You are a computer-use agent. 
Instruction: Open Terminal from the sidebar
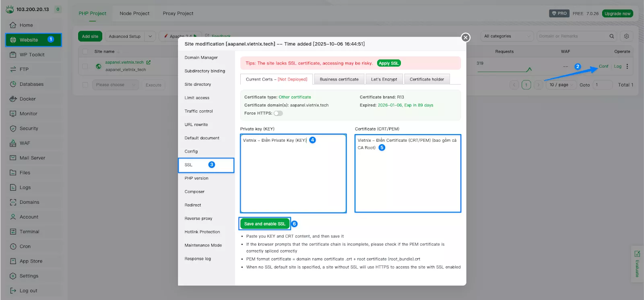tap(13, 232)
